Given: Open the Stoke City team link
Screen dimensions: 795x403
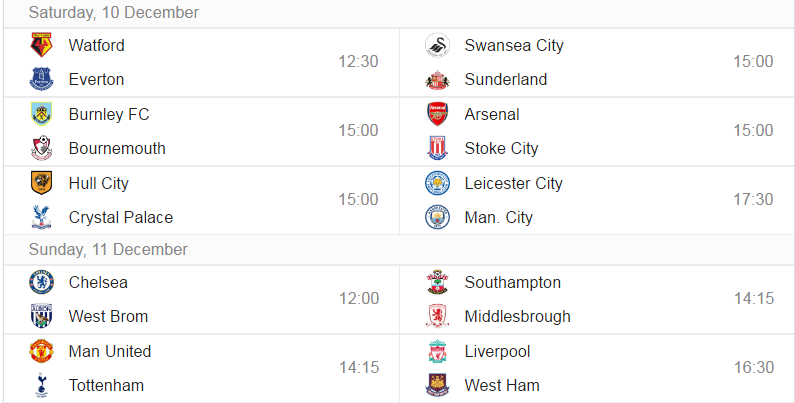Looking at the screenshot, I should click(x=501, y=149).
